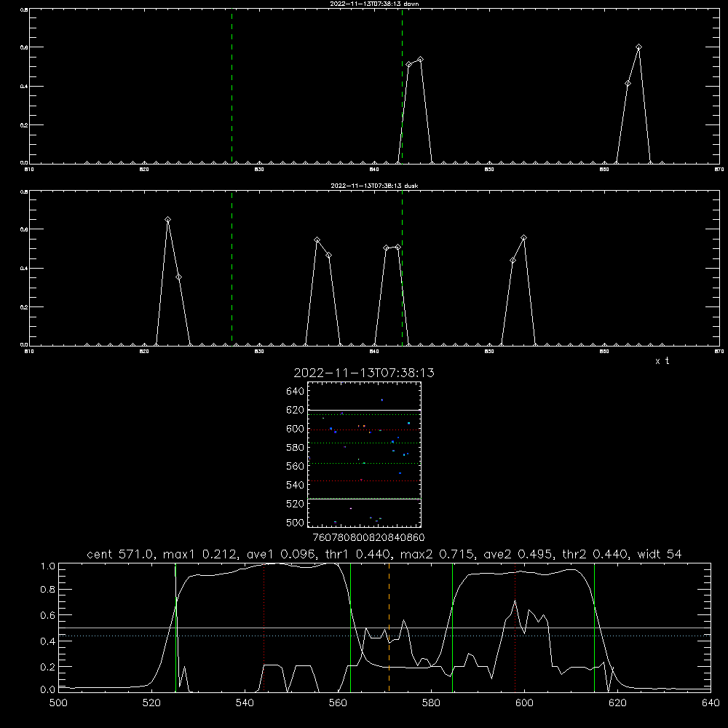Screen dimensions: 728x728
Task: Select the green solid line near 615 in the bottom plot
Action: (594, 627)
